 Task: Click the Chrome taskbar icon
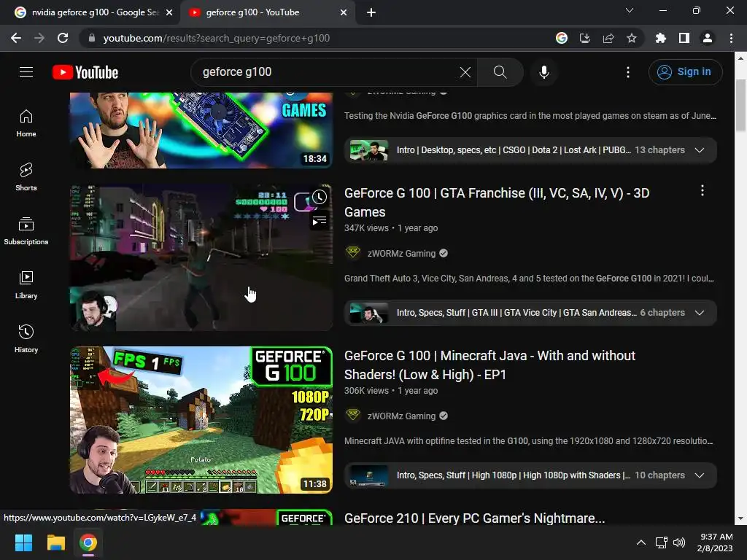coord(88,542)
